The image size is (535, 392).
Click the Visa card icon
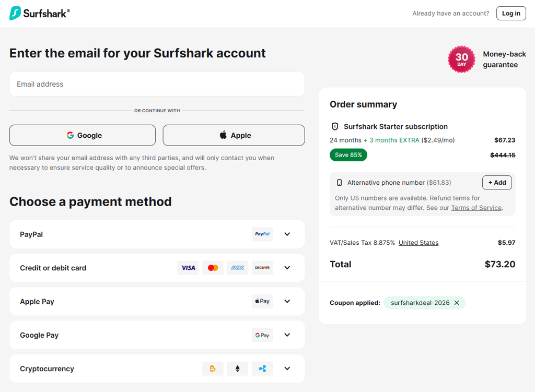(188, 268)
